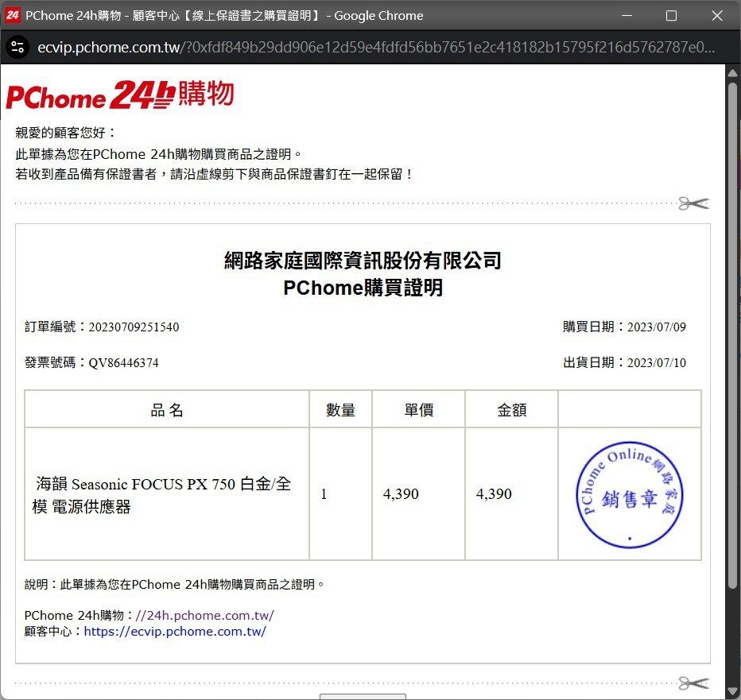Click the PChome 24h購物 logo
The width and height of the screenshot is (741, 700).
pyautogui.click(x=120, y=95)
